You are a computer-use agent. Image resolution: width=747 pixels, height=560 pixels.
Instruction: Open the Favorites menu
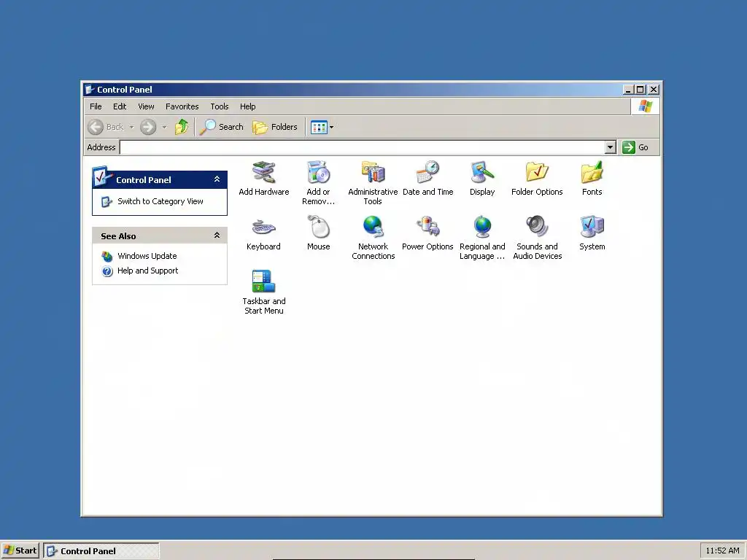[x=182, y=106]
